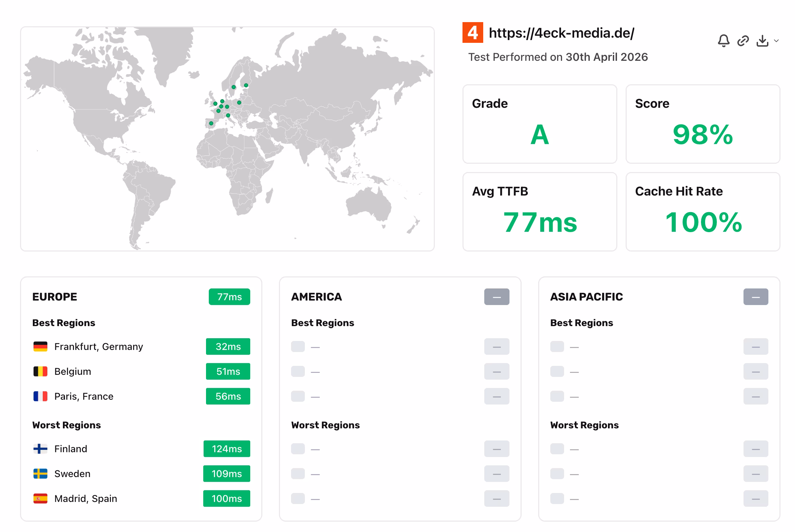Click the 100ms Madrid latency badge
Screen dimensions: 795x532
[227, 498]
